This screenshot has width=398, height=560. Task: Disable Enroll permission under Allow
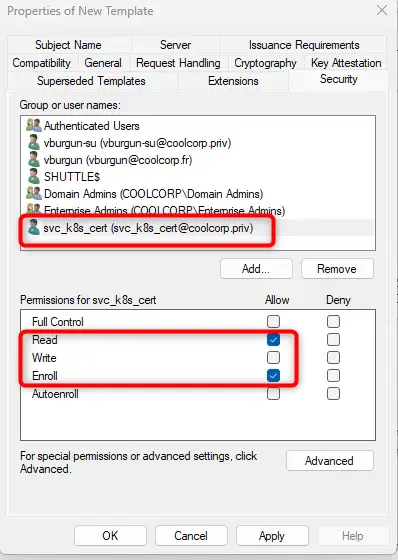pos(273,375)
